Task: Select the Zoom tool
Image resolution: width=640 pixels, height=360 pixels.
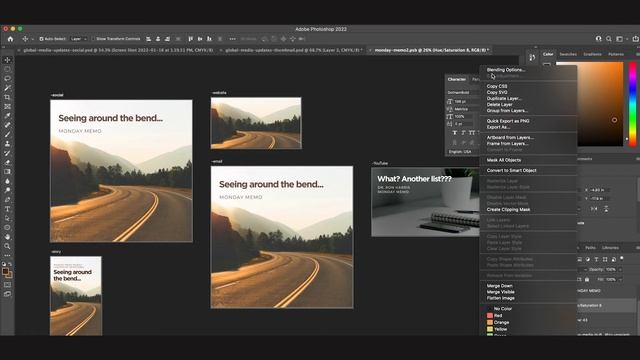Action: (7, 246)
